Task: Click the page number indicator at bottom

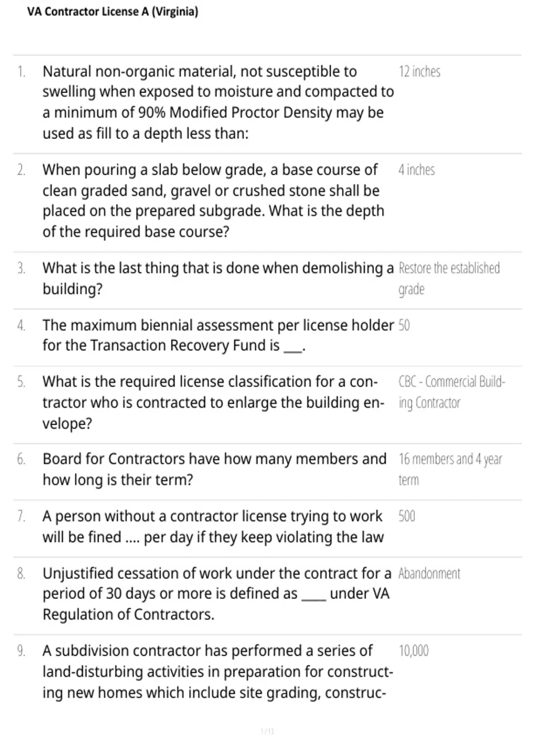Action: (267, 731)
